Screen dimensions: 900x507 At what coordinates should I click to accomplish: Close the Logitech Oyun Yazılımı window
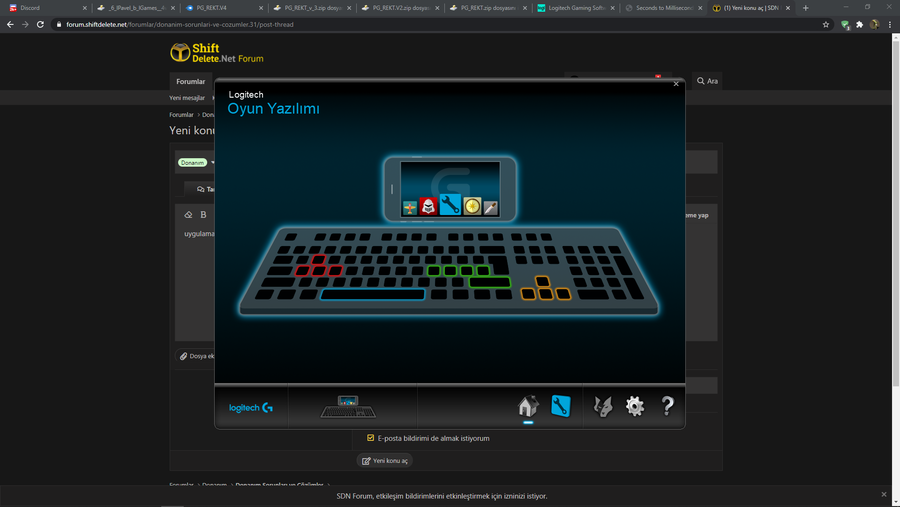tap(676, 84)
